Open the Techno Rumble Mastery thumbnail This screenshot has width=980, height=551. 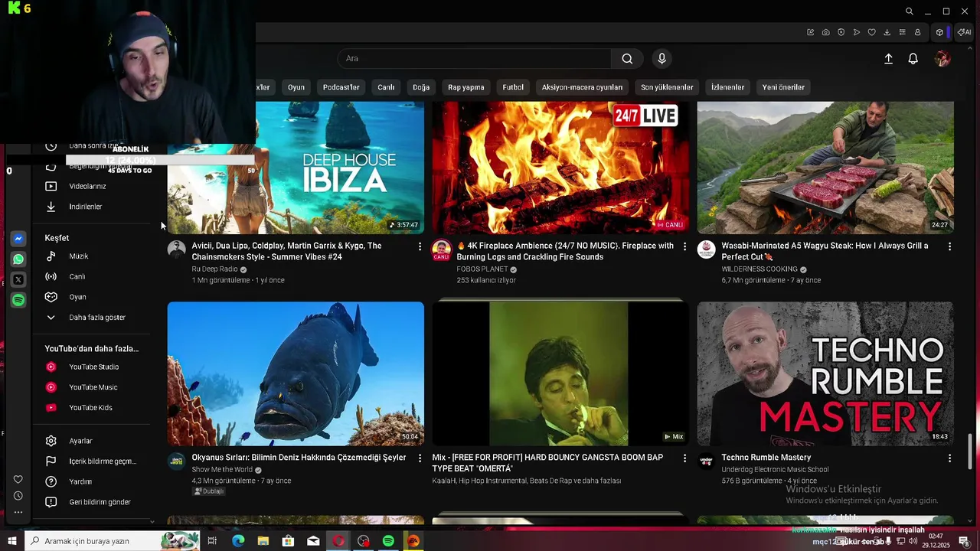point(825,373)
